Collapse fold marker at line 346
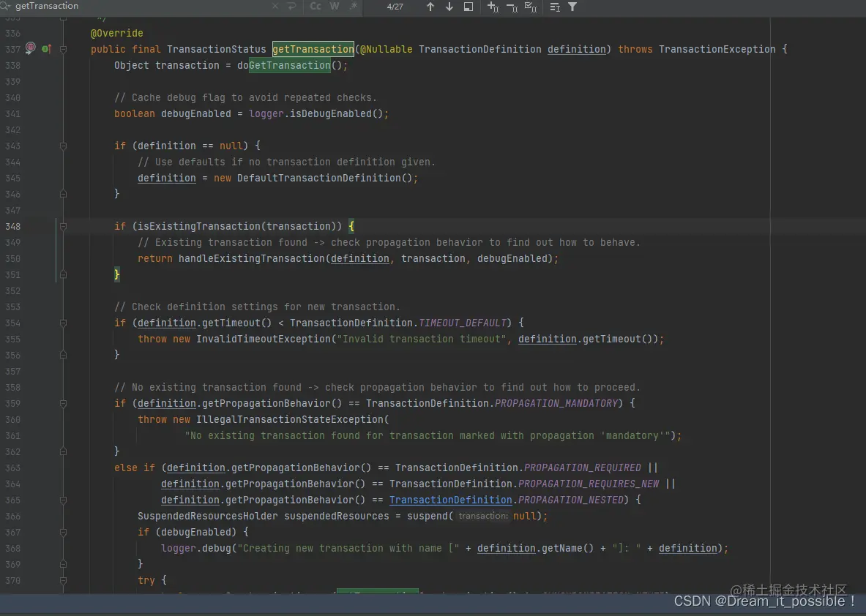The image size is (866, 616). pos(63,194)
